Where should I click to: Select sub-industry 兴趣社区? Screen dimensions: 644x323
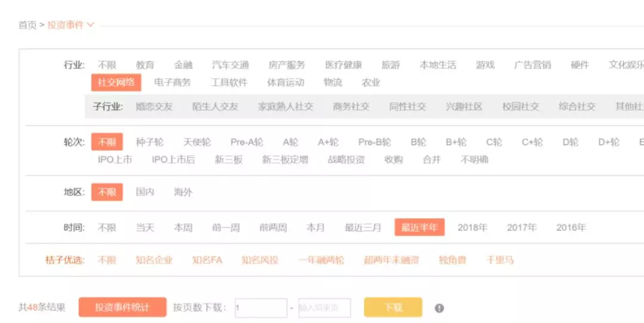point(464,106)
